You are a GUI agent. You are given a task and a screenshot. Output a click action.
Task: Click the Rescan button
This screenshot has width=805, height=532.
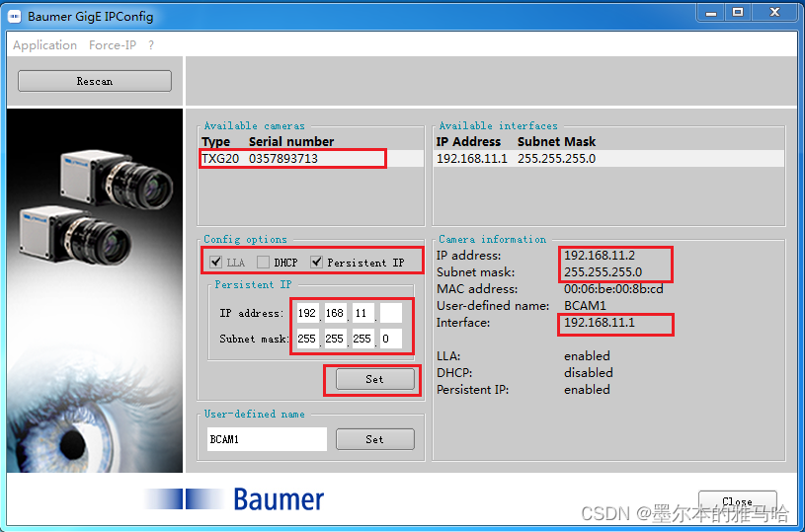pyautogui.click(x=95, y=81)
